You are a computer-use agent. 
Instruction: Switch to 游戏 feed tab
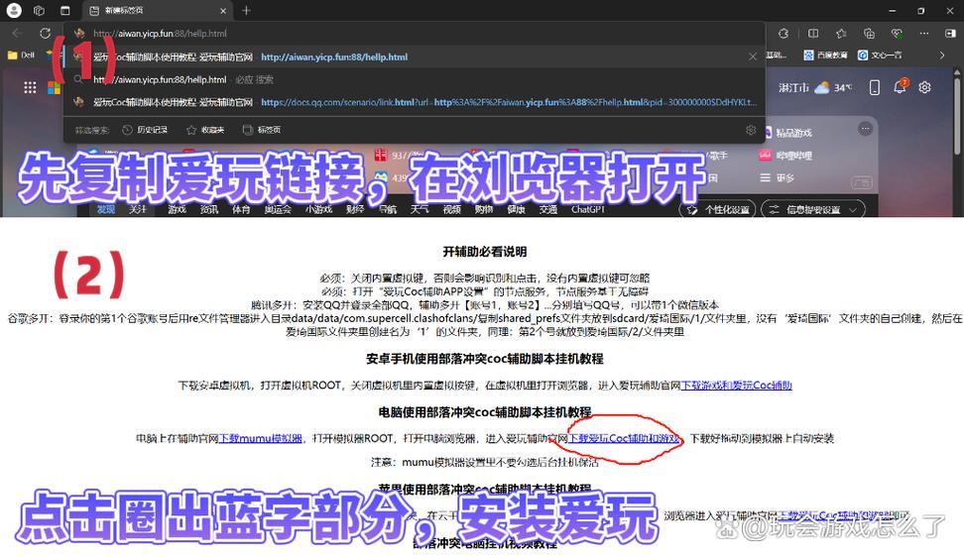tap(178, 209)
